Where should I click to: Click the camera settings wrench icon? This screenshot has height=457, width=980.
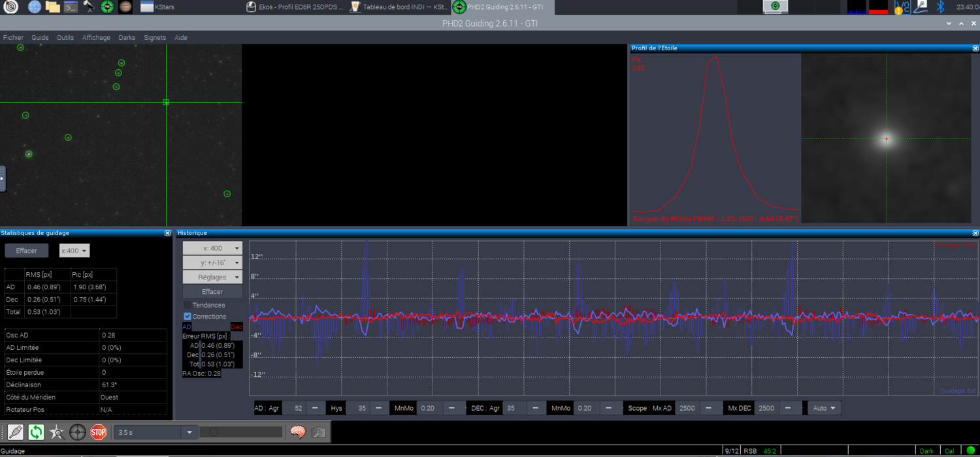[x=318, y=432]
